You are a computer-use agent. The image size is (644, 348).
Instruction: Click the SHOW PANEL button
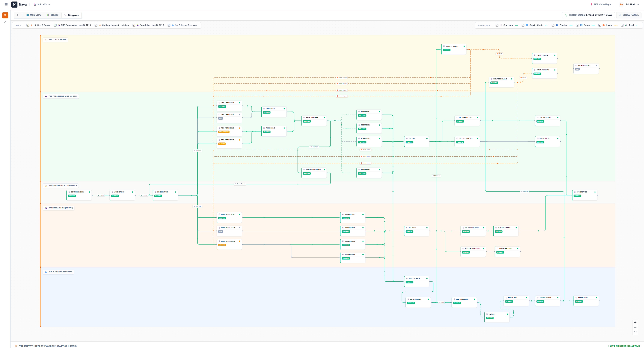629,15
